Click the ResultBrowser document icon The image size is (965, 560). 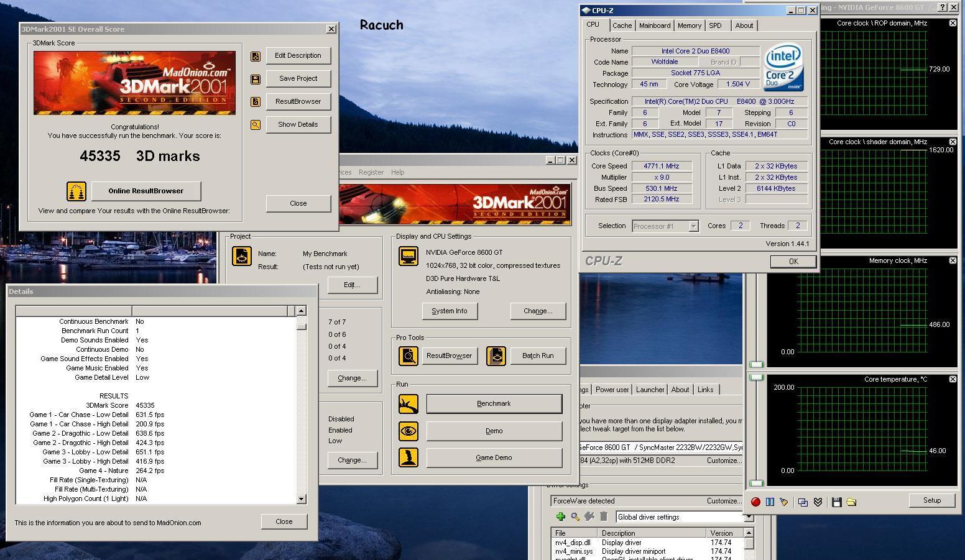(x=256, y=102)
